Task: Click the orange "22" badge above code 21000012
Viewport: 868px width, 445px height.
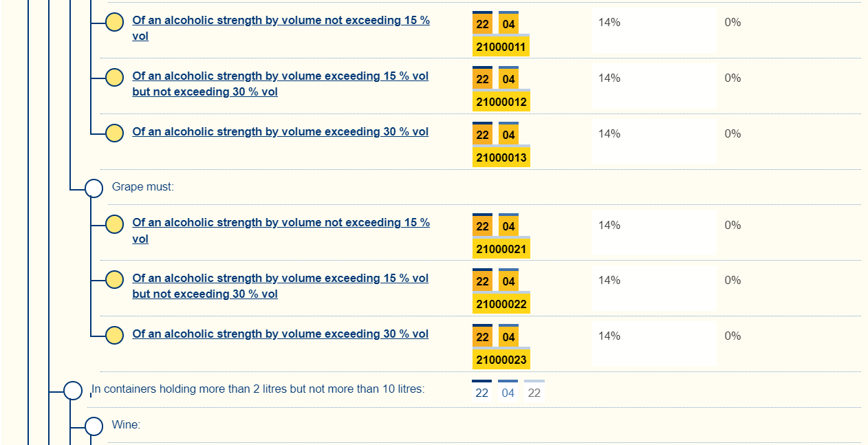Action: point(482,79)
